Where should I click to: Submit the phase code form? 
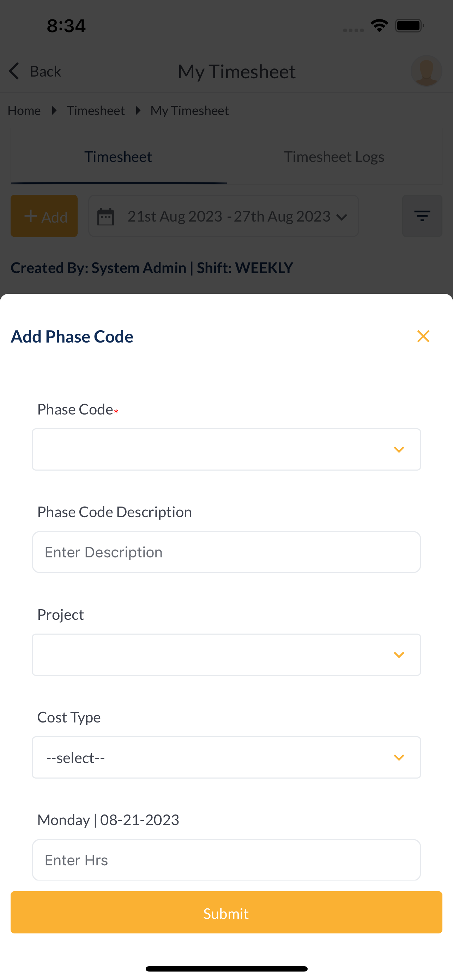[226, 912]
